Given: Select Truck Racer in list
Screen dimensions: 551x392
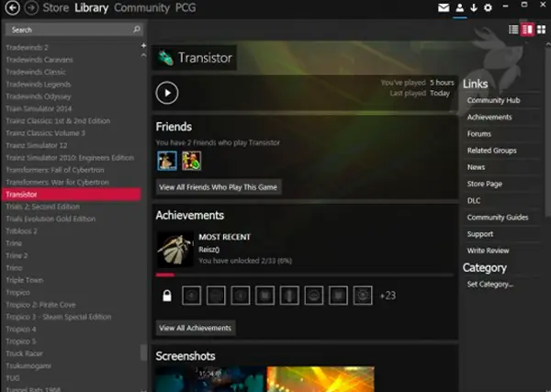Looking at the screenshot, I should pyautogui.click(x=24, y=353).
